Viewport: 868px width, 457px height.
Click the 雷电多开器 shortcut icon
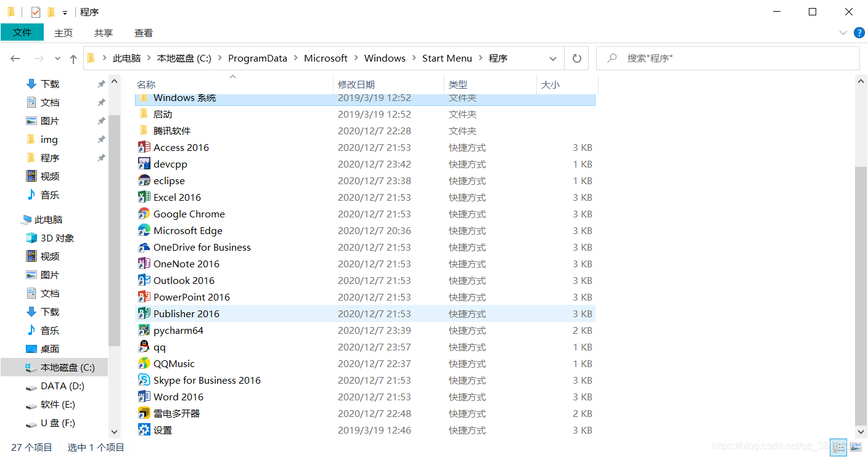click(x=144, y=413)
